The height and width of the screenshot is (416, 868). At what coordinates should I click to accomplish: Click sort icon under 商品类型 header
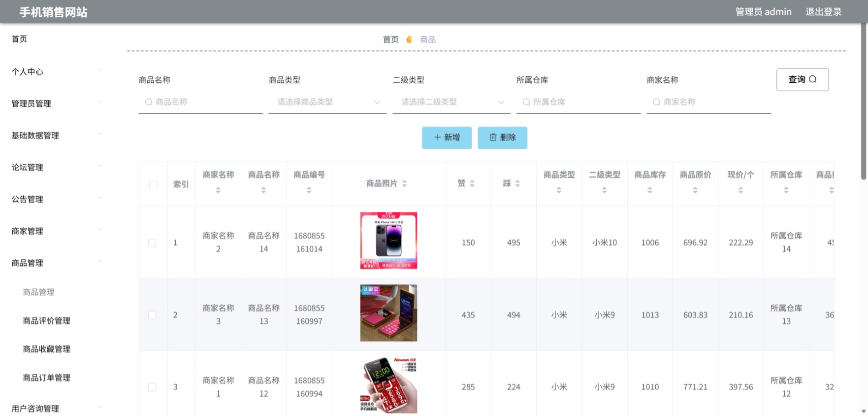click(559, 190)
